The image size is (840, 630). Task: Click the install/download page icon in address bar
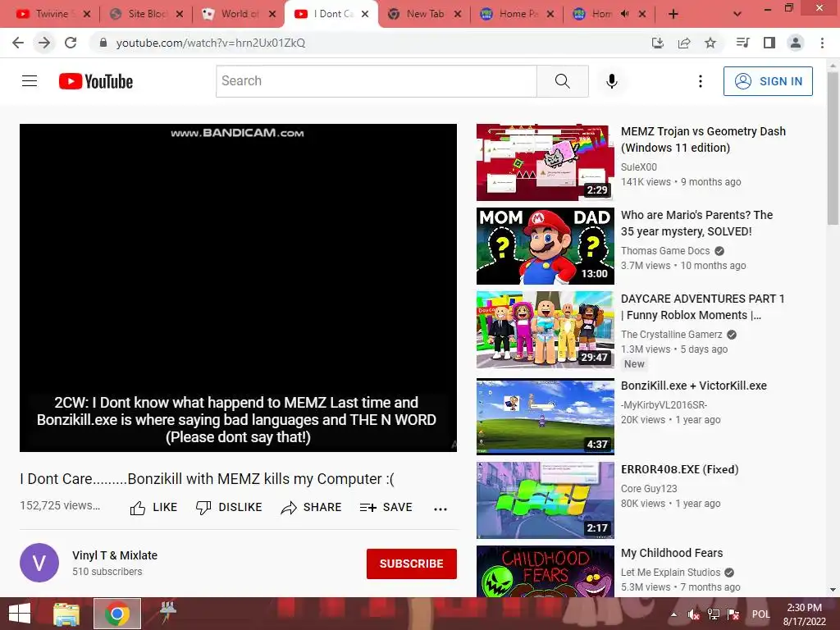(657, 43)
